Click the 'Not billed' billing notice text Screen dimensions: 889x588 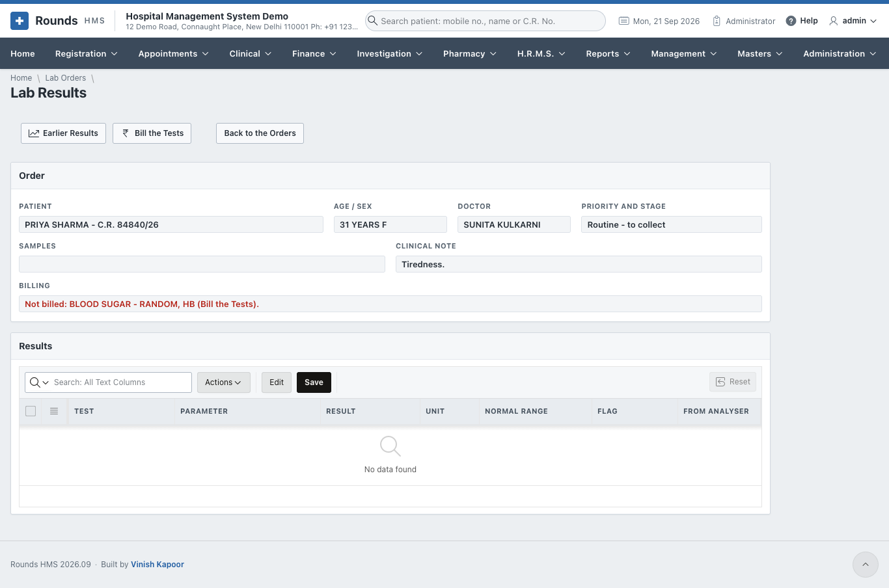click(x=142, y=304)
